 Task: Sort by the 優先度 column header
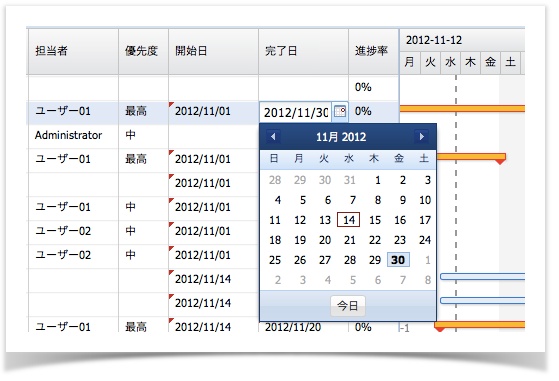143,51
